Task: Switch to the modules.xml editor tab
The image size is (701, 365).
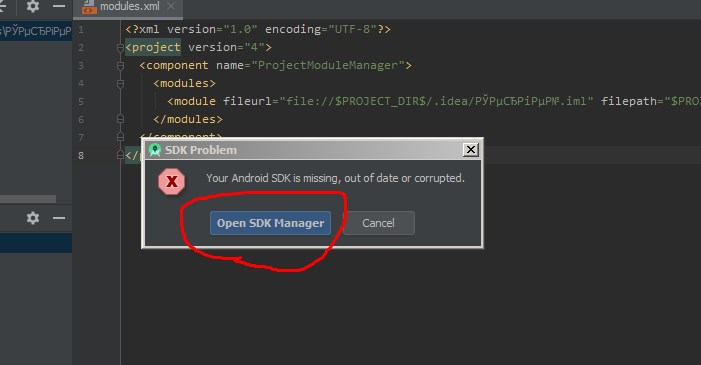Action: coord(129,7)
